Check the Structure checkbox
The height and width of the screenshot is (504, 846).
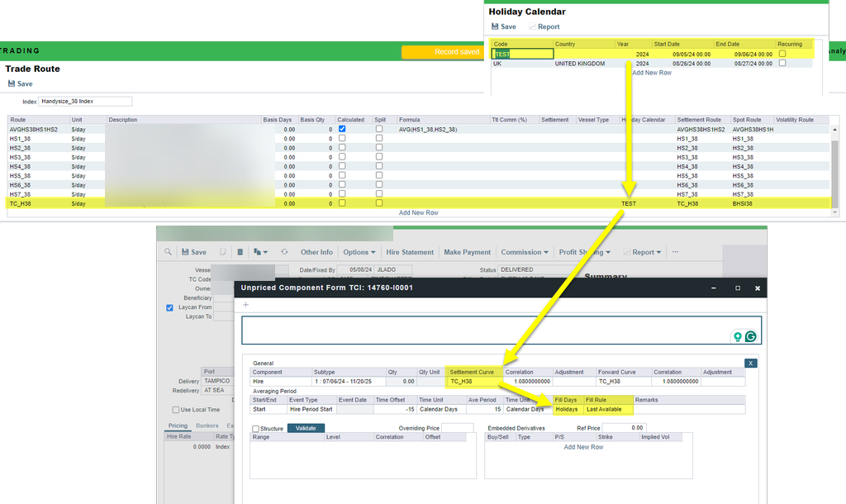[255, 428]
